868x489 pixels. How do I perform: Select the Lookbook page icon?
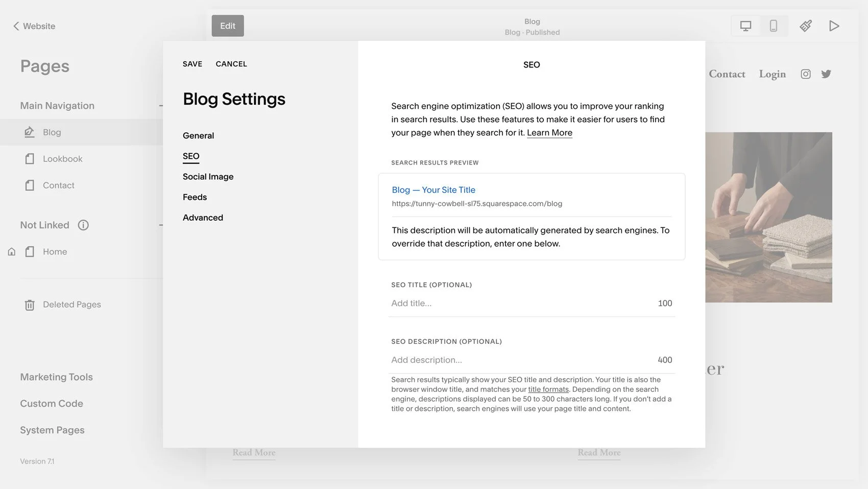tap(30, 159)
